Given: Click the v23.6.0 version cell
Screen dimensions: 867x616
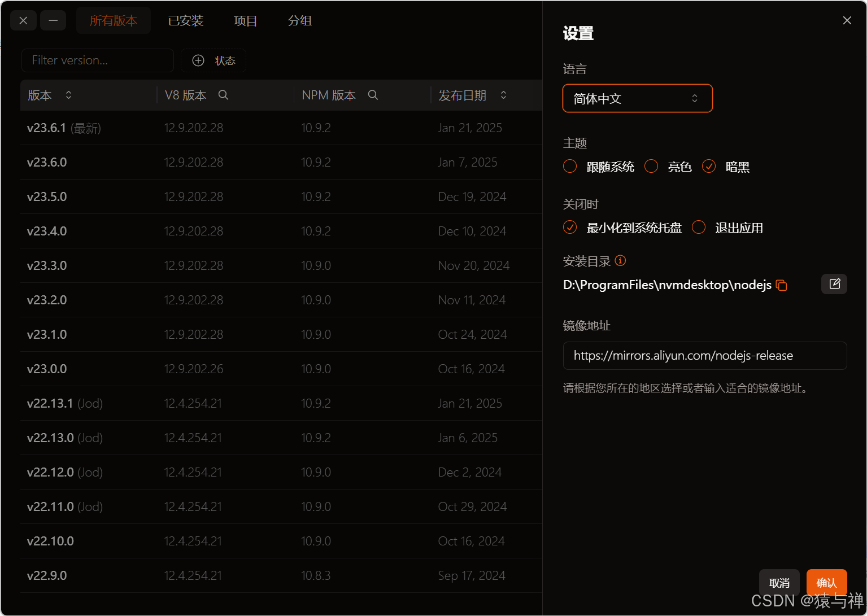Looking at the screenshot, I should (x=47, y=163).
